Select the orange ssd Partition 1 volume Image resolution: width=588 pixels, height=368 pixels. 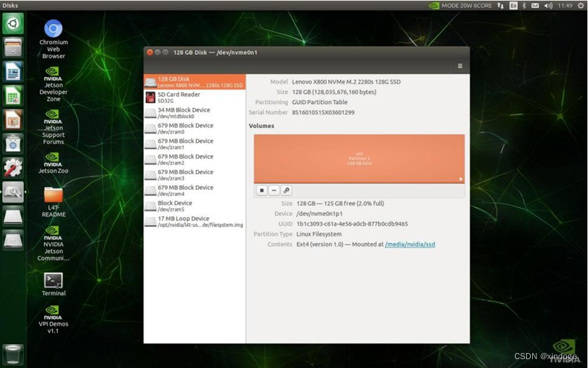click(359, 158)
